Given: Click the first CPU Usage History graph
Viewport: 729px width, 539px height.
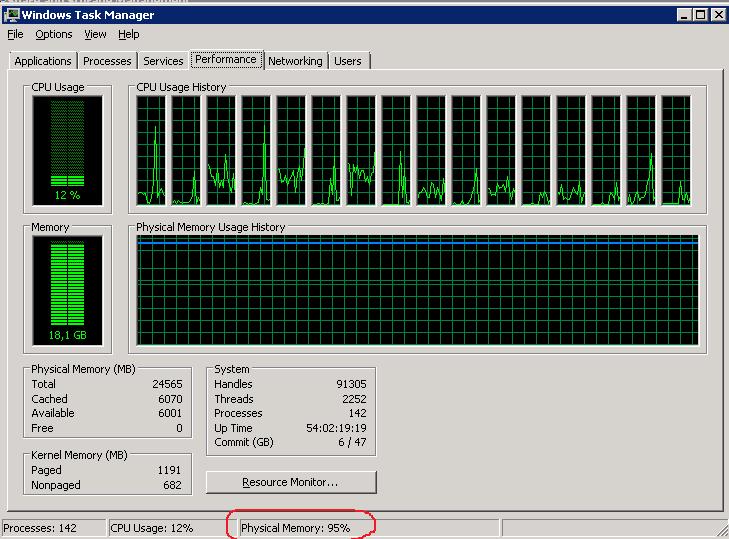Looking at the screenshot, I should coord(152,150).
